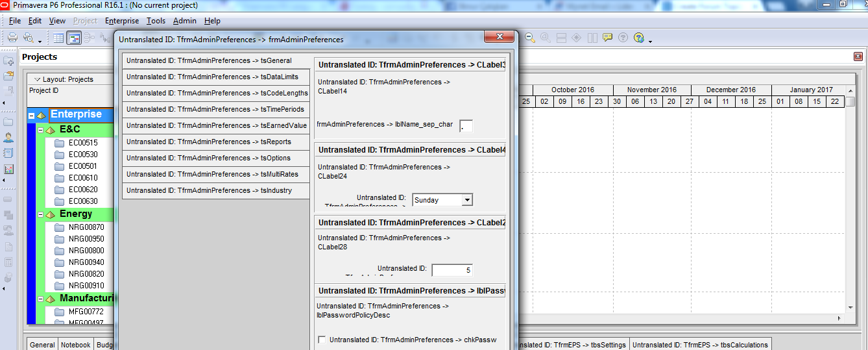Click the open project folder sidebar icon

[9, 76]
